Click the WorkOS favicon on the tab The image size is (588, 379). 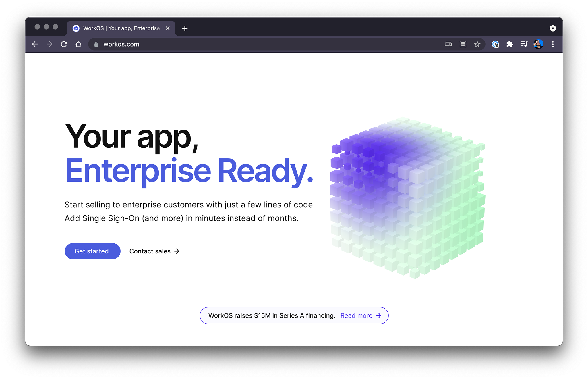click(x=76, y=28)
